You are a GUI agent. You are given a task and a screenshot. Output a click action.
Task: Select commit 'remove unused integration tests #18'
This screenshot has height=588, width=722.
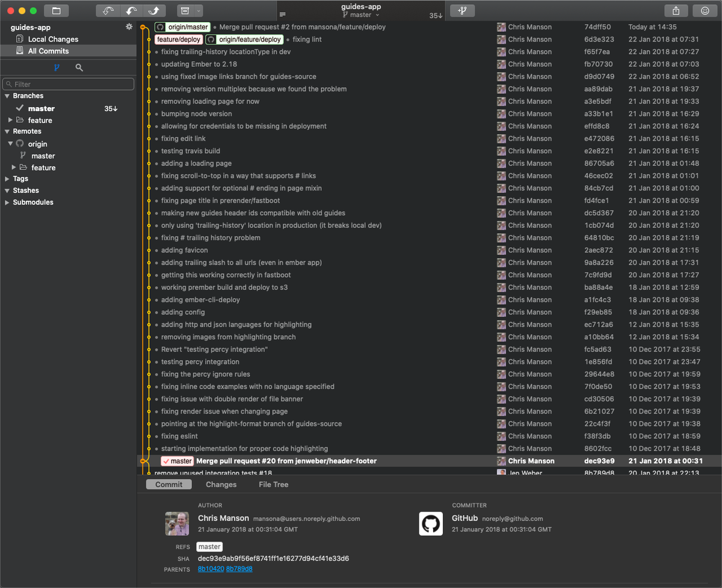(x=213, y=473)
